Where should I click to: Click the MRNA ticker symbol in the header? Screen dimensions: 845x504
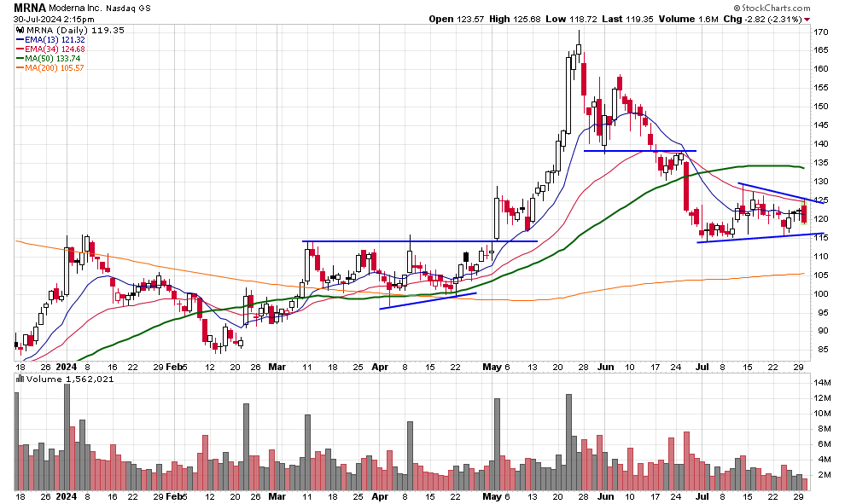pyautogui.click(x=30, y=8)
